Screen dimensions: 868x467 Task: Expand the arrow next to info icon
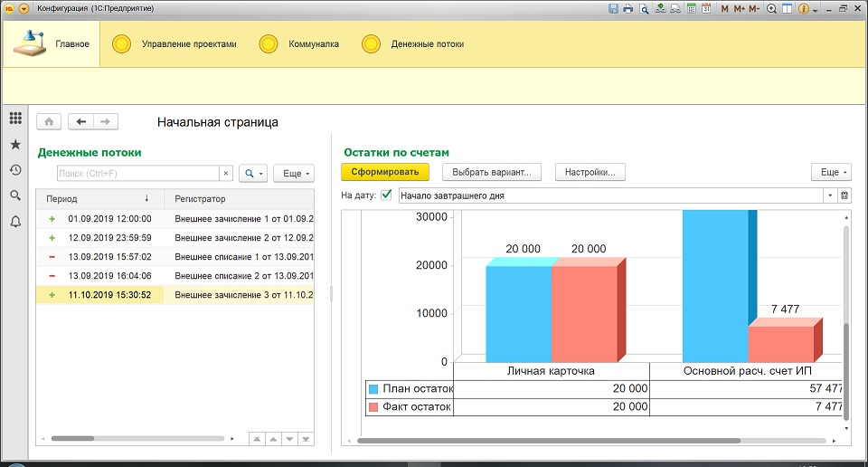pos(816,9)
